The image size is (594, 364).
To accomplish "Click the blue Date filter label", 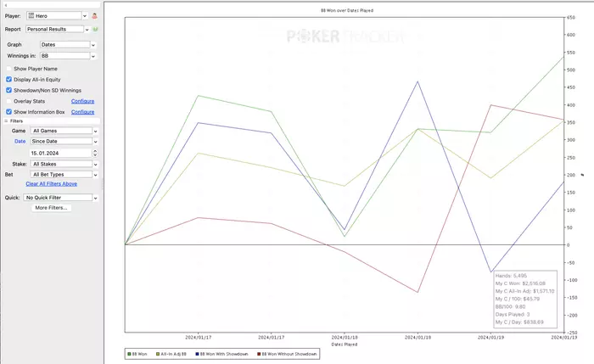I will pyautogui.click(x=20, y=142).
